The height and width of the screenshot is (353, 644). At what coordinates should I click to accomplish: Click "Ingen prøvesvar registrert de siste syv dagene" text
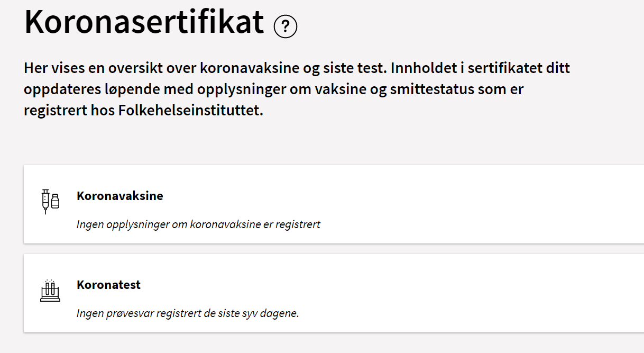pos(188,313)
